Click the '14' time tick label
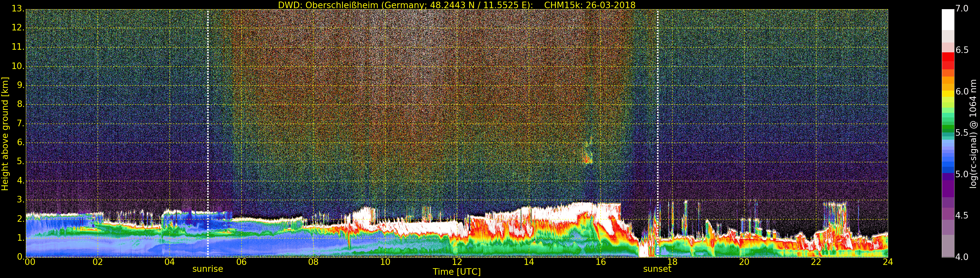The image size is (980, 278). pyautogui.click(x=529, y=262)
